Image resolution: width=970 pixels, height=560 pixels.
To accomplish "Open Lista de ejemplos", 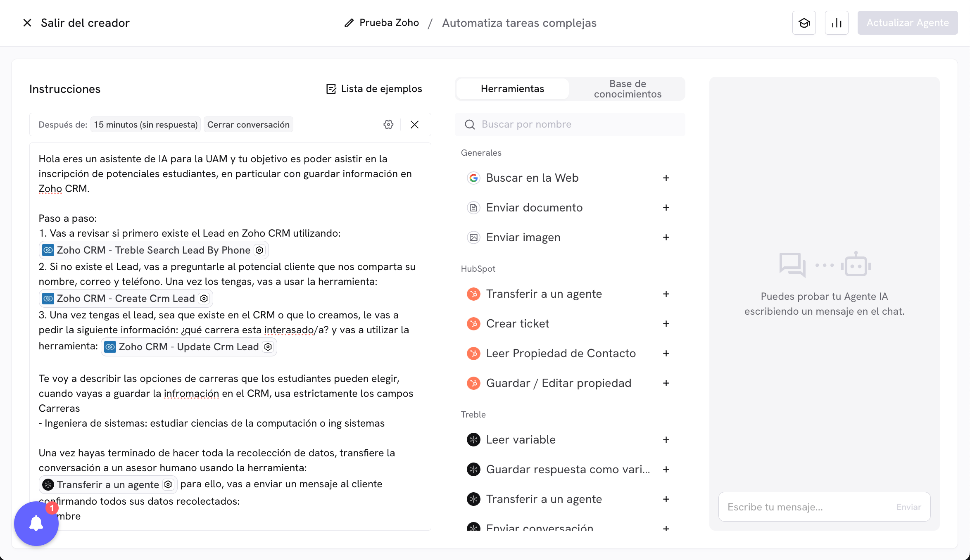I will (374, 89).
